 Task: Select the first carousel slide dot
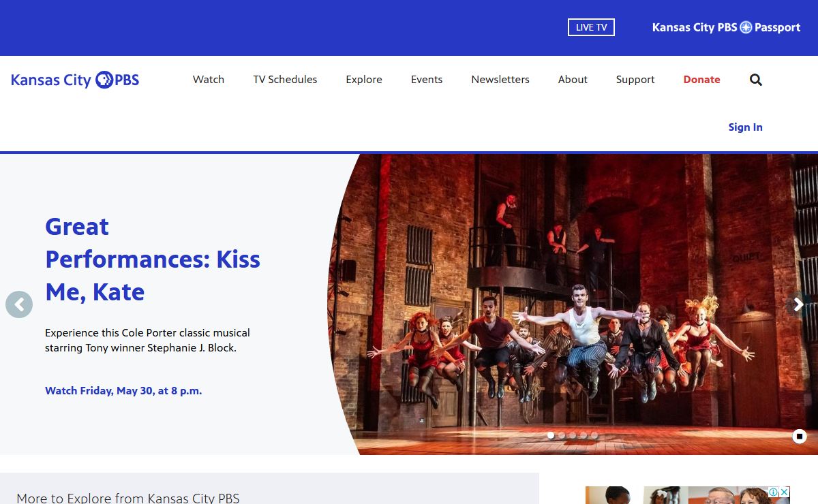click(551, 435)
